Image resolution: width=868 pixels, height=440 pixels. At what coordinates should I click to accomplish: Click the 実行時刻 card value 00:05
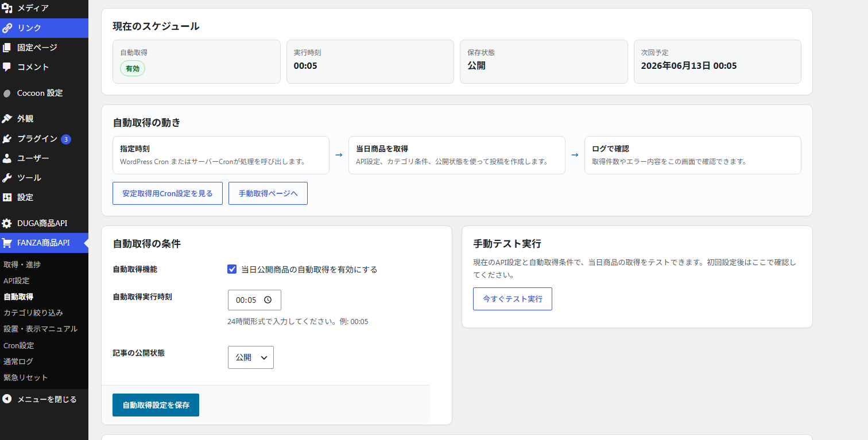coord(305,65)
